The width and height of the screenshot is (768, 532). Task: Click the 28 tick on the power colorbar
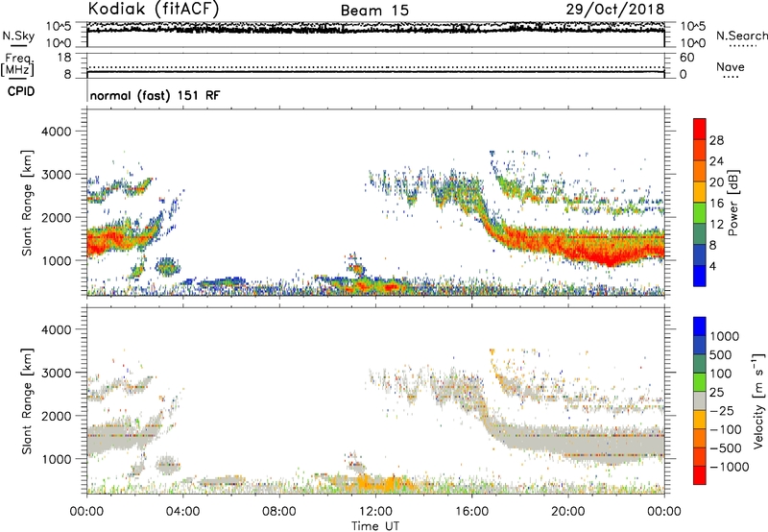pos(716,140)
